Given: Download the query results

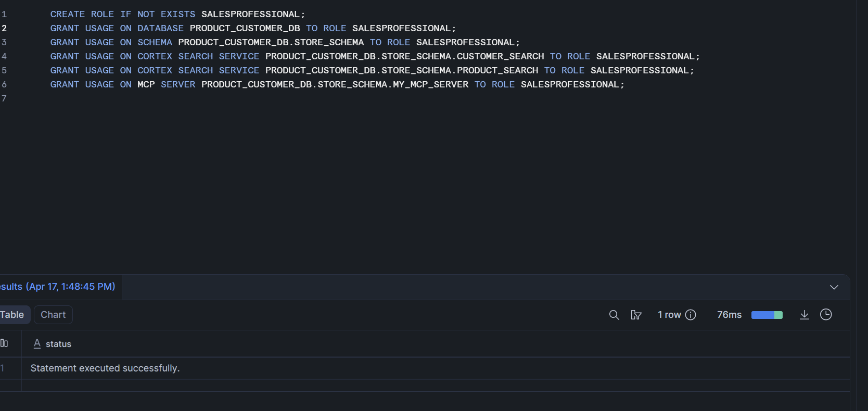Looking at the screenshot, I should [805, 315].
